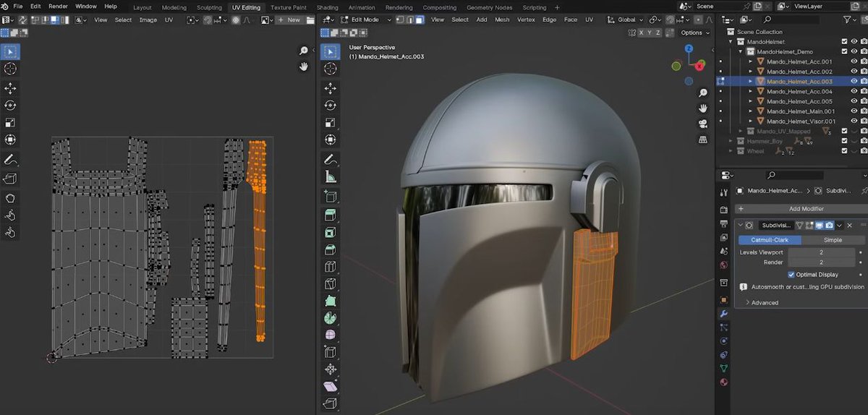
Task: Toggle MandoHelmet_Demo exclude checkbox
Action: click(x=844, y=51)
